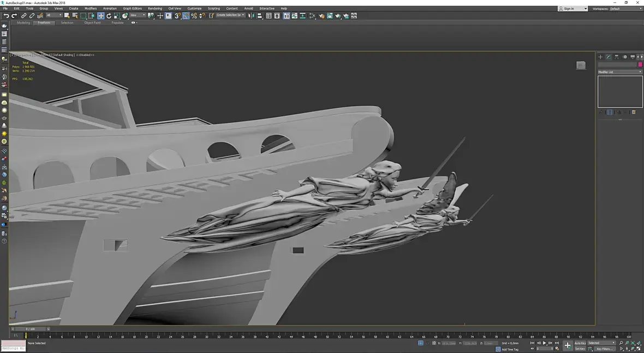Click the Set Key button

[x=580, y=349]
